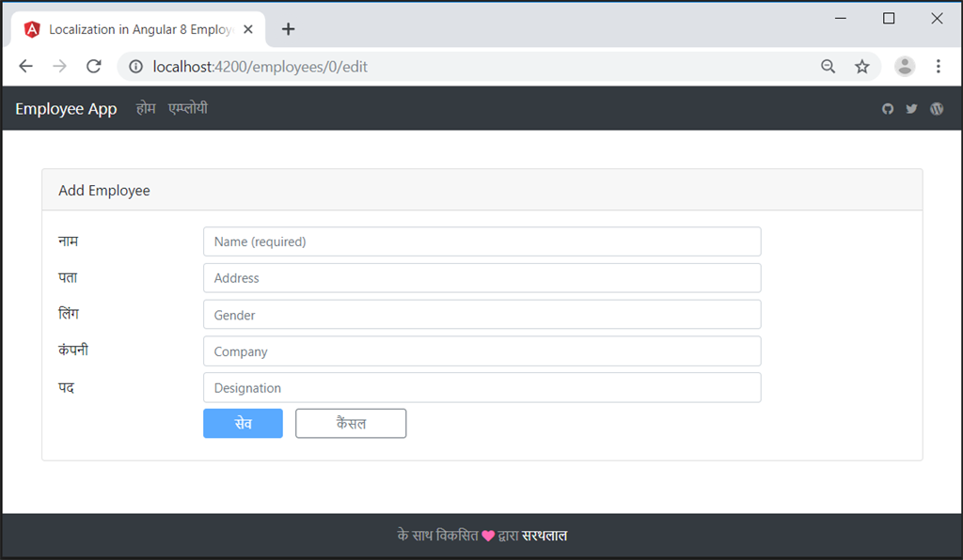Click the Gender input field
Image resolution: width=963 pixels, height=560 pixels.
point(481,314)
